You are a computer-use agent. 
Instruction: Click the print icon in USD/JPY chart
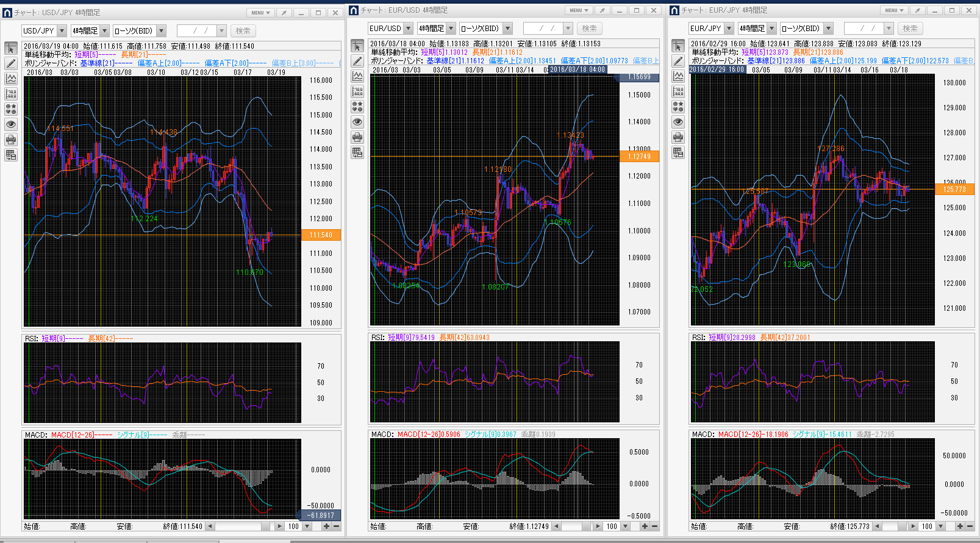point(11,140)
